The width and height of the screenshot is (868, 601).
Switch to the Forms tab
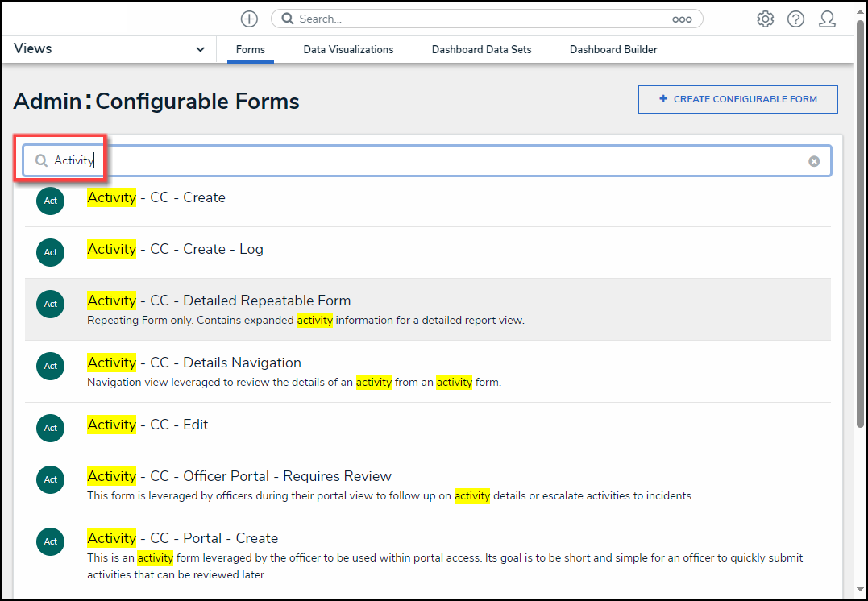click(x=251, y=50)
